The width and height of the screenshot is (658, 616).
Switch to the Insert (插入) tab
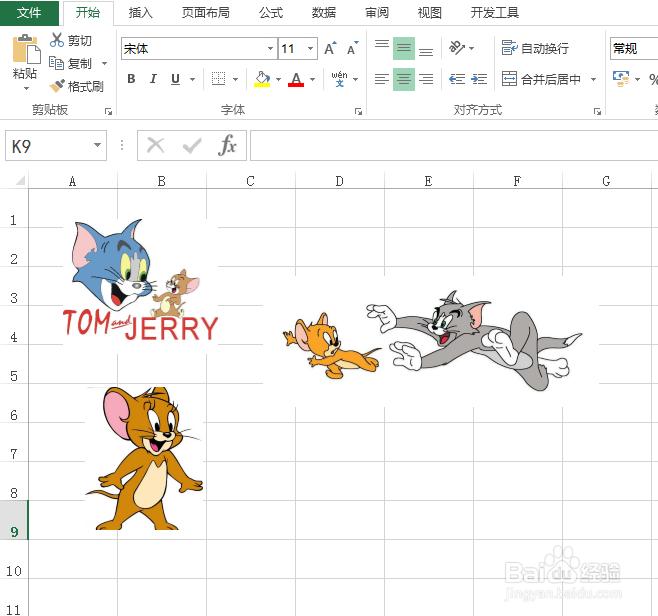tap(141, 13)
